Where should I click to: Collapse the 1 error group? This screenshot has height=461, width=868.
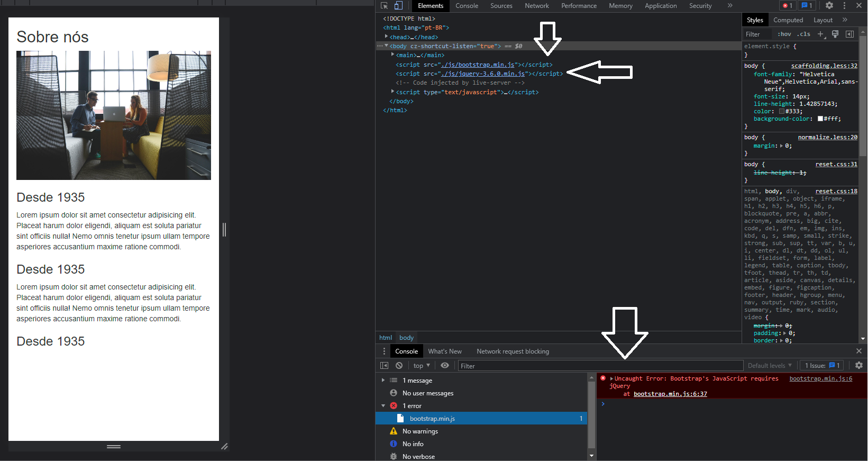(x=383, y=406)
